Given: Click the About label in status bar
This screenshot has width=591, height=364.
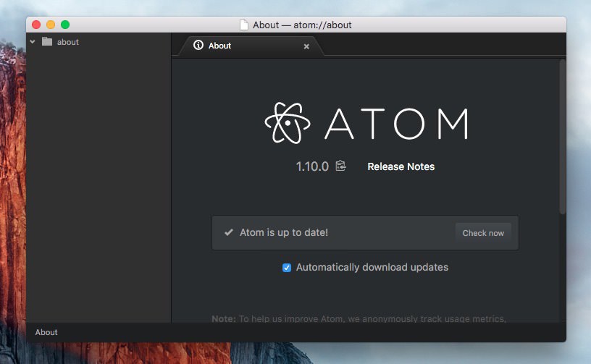Looking at the screenshot, I should (x=46, y=332).
